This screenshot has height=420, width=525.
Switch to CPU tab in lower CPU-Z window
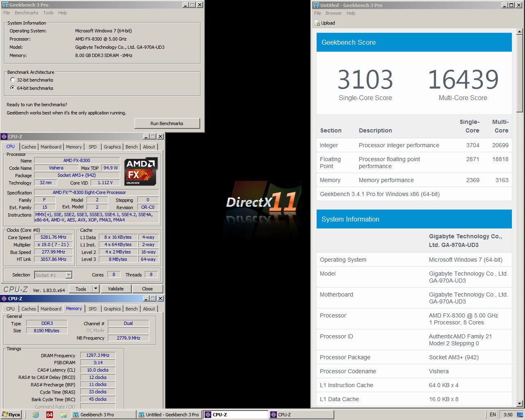coord(11,309)
